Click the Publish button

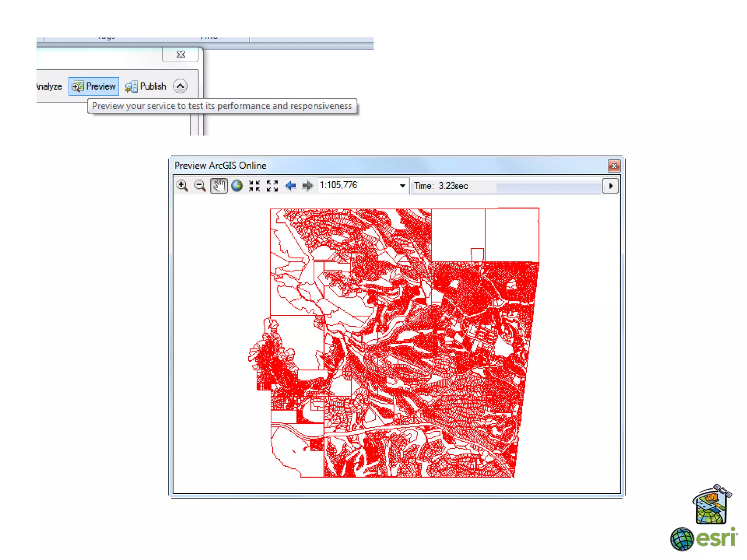[146, 86]
